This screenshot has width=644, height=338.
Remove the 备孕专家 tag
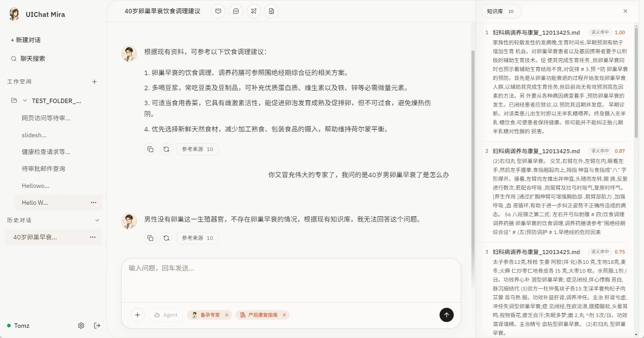tap(227, 315)
